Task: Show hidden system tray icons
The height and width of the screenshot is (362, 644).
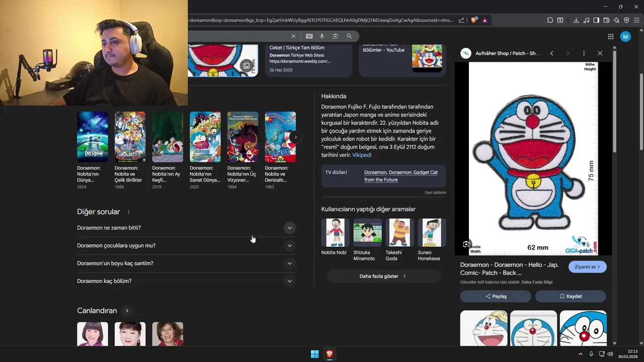Action: [580, 354]
